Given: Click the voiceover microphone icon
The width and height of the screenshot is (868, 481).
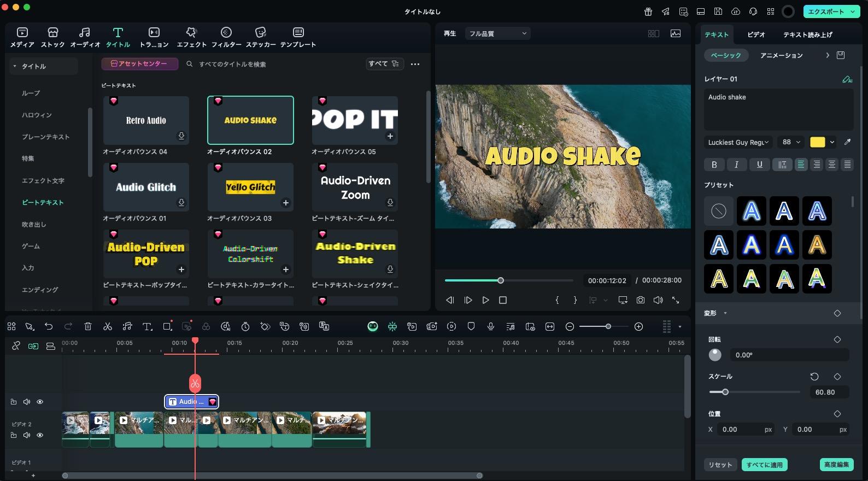Looking at the screenshot, I should 491,326.
